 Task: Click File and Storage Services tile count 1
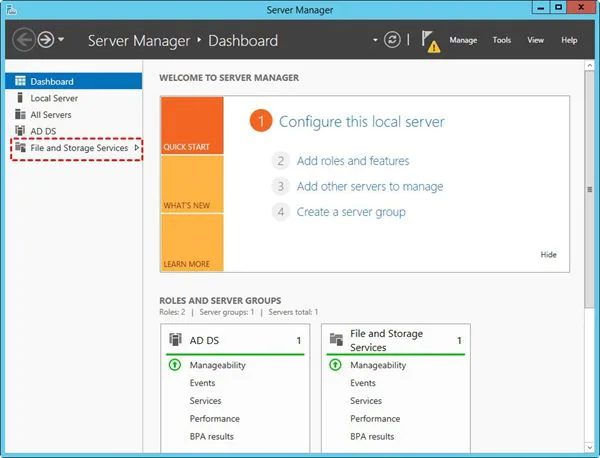[459, 340]
